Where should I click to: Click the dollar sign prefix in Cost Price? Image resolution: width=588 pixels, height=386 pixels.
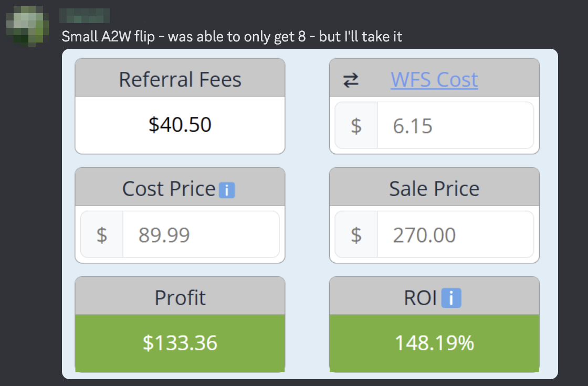[102, 235]
